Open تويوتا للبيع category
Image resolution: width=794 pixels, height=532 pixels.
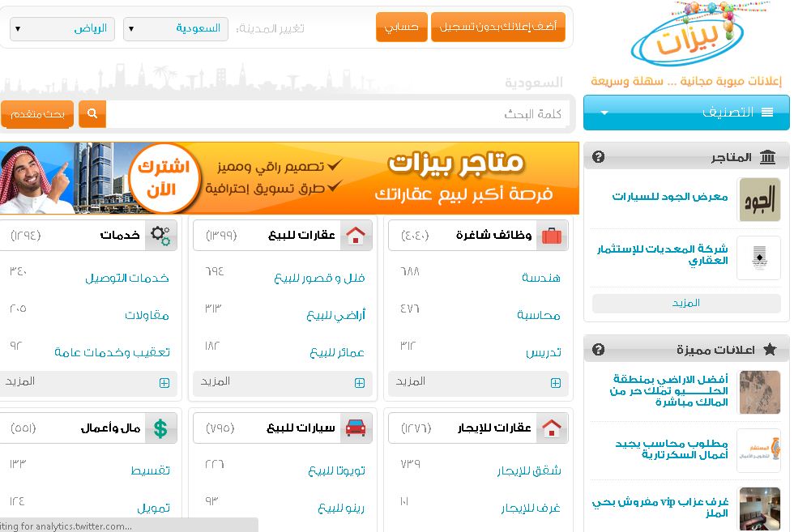click(x=337, y=470)
